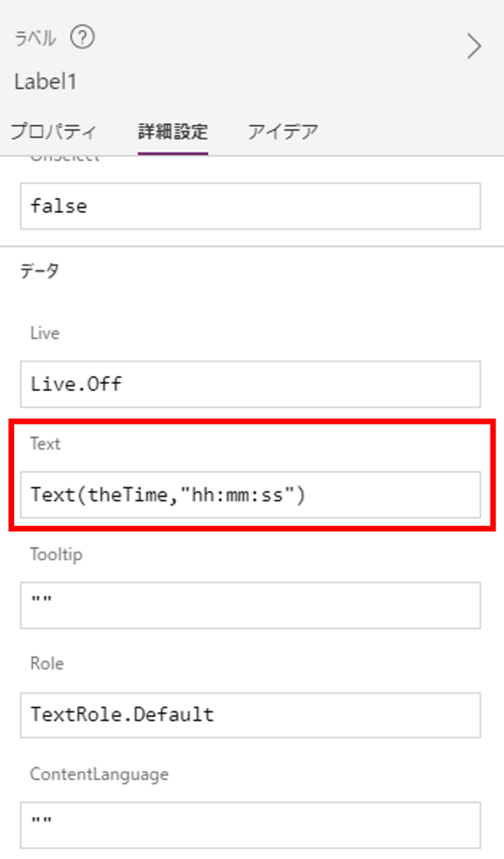Image resolution: width=504 pixels, height=859 pixels.
Task: Click the Label1 control name
Action: (x=46, y=81)
